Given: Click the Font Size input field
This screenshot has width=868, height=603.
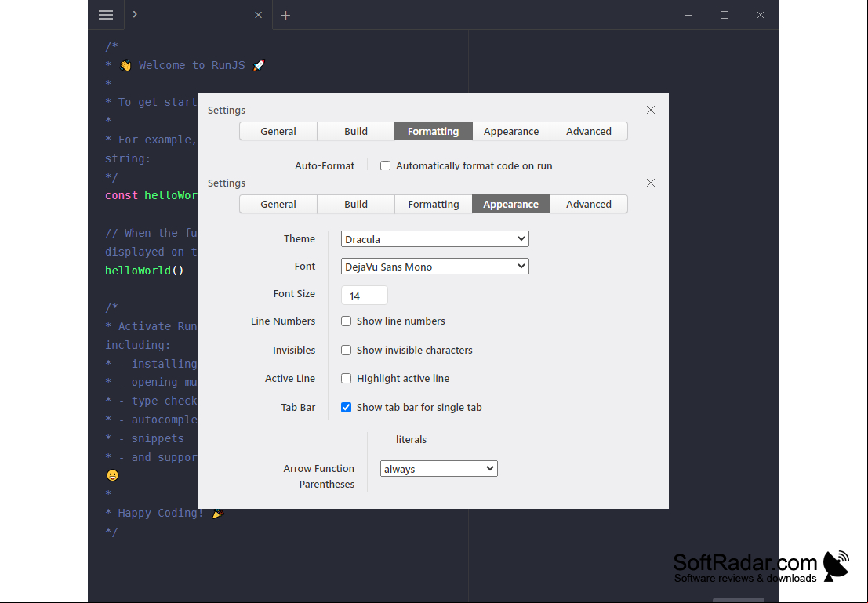Looking at the screenshot, I should pos(365,295).
